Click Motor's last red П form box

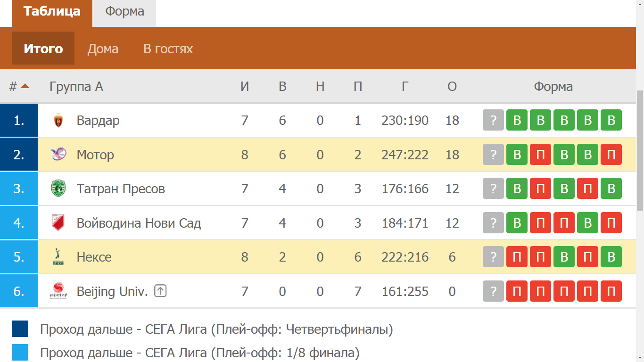tap(611, 155)
